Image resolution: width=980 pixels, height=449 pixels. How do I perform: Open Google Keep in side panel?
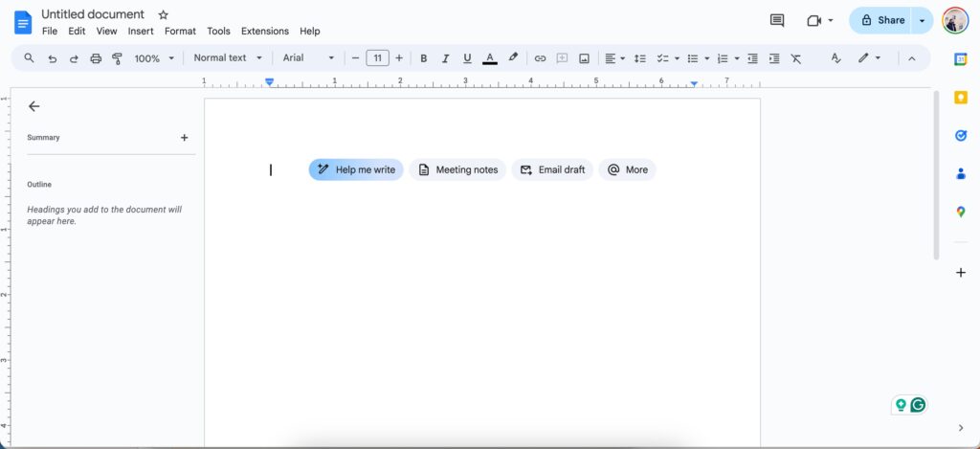pos(961,98)
